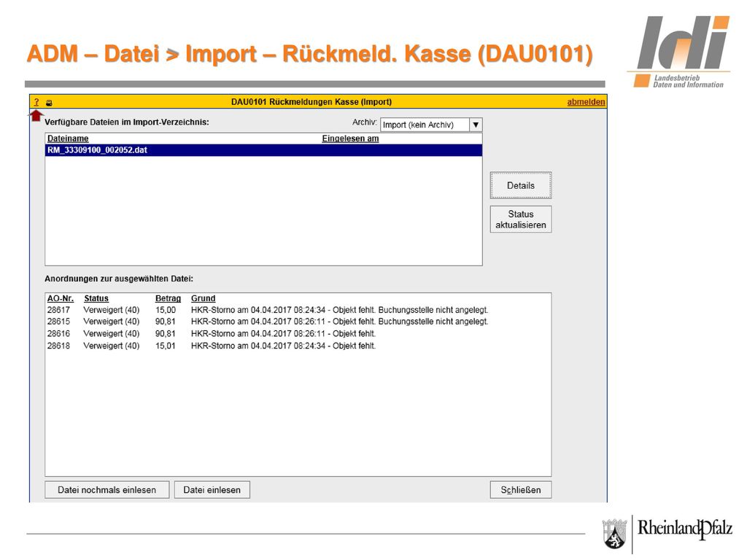Click the Schließen button

(x=521, y=490)
